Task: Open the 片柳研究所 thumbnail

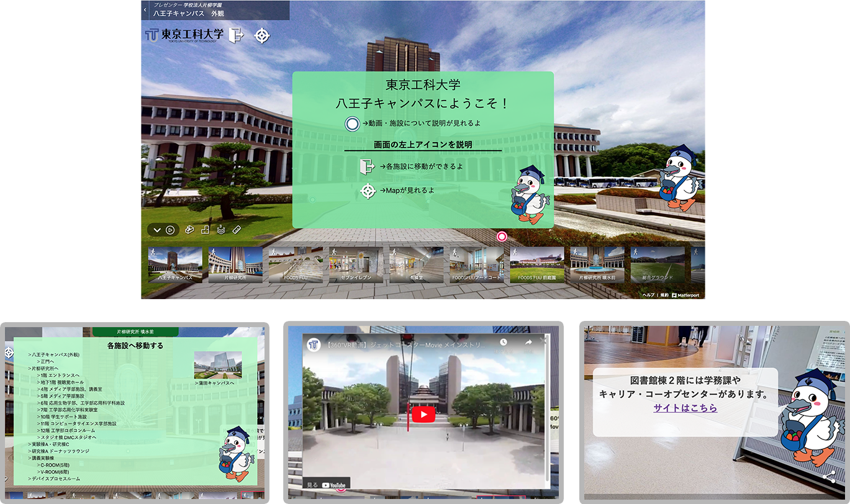Action: 235,265
